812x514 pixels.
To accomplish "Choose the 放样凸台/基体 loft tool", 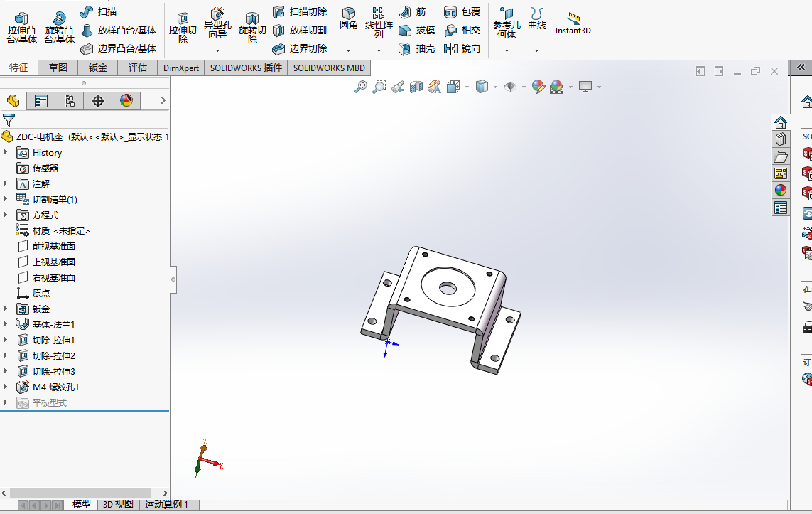I will pos(119,30).
